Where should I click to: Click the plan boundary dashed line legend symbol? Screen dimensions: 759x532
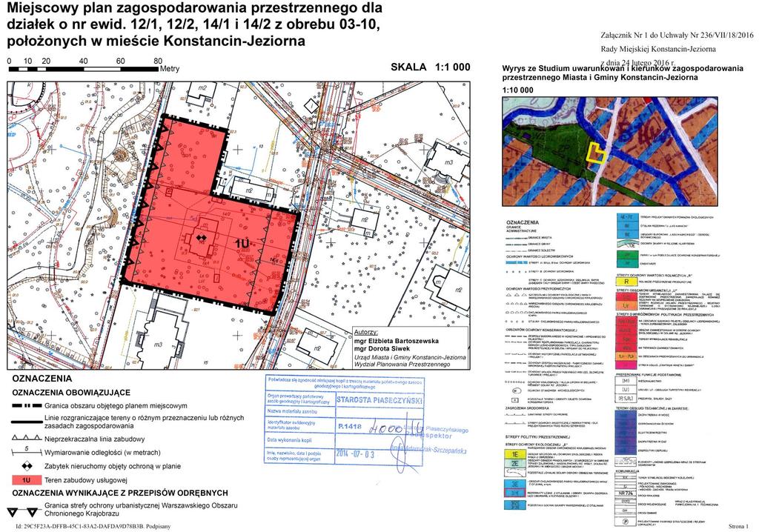[26, 405]
